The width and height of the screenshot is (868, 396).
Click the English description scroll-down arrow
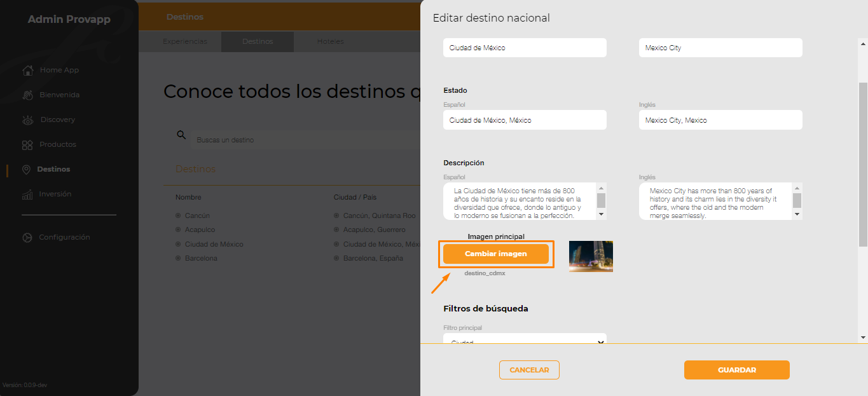797,215
